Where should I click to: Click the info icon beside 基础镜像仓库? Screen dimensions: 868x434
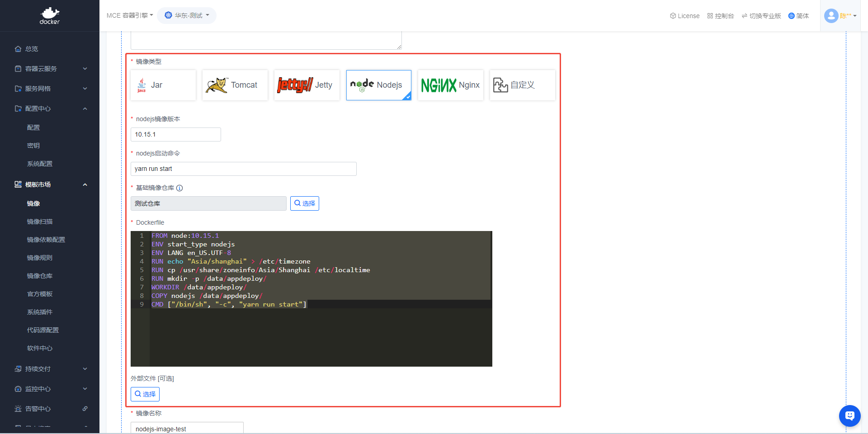(x=179, y=188)
